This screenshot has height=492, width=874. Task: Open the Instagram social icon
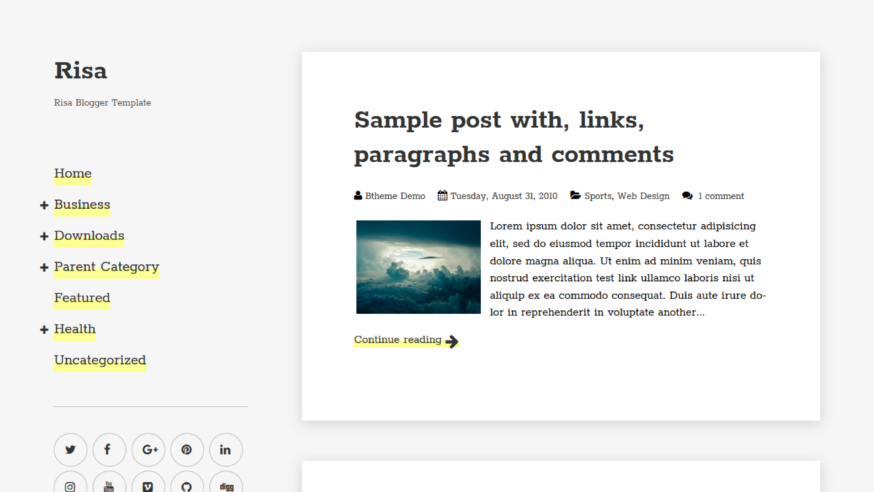click(70, 483)
